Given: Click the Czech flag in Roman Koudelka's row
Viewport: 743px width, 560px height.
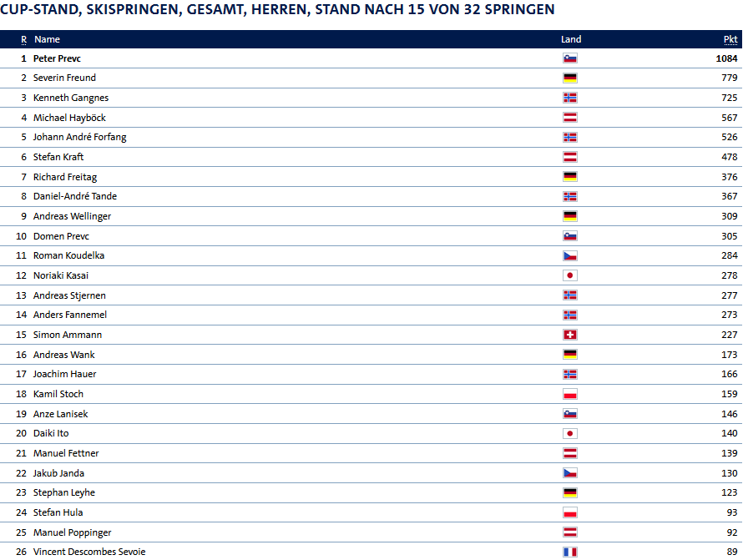Looking at the screenshot, I should (569, 256).
